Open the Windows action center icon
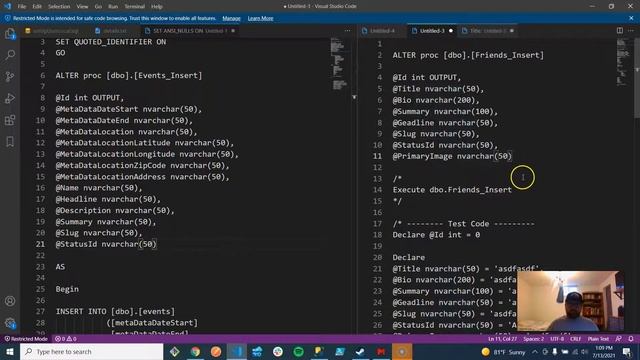The width and height of the screenshot is (640, 360). (627, 351)
